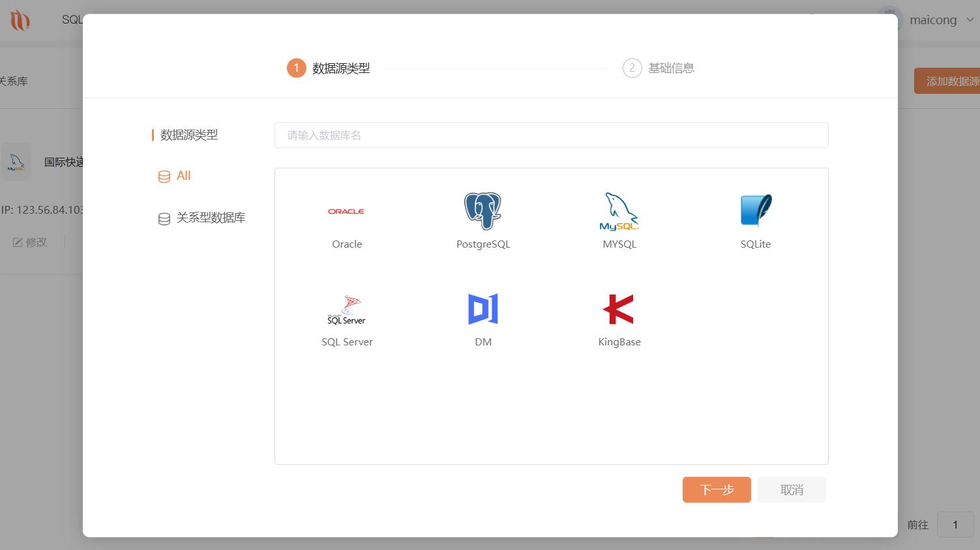Image resolution: width=980 pixels, height=550 pixels.
Task: Focus the 请输入数据库名 search field
Action: click(552, 136)
